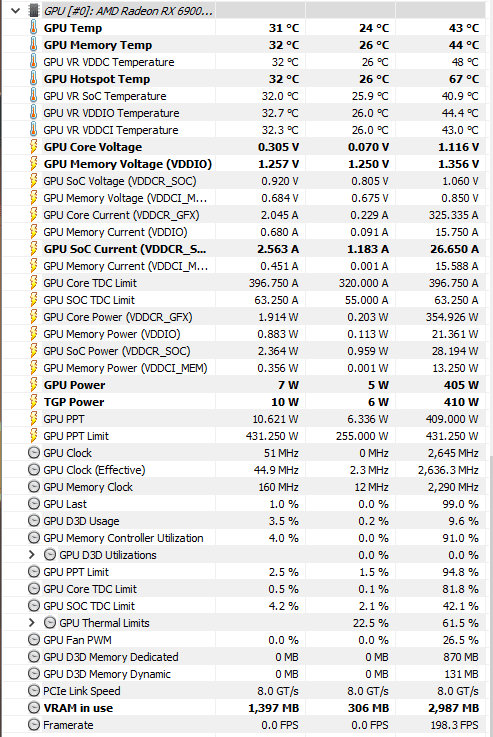This screenshot has width=493, height=737.
Task: Expand the GPU Thermal Limits group
Action: [31, 623]
